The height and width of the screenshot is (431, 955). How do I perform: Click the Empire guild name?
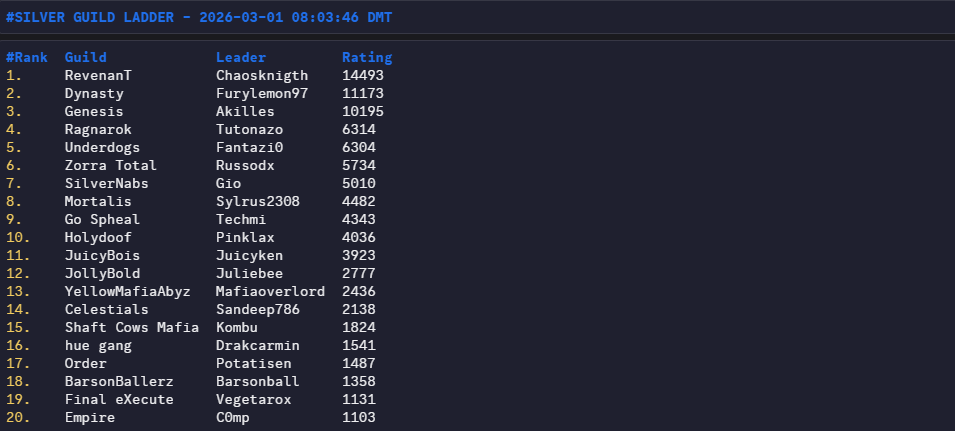[90, 417]
